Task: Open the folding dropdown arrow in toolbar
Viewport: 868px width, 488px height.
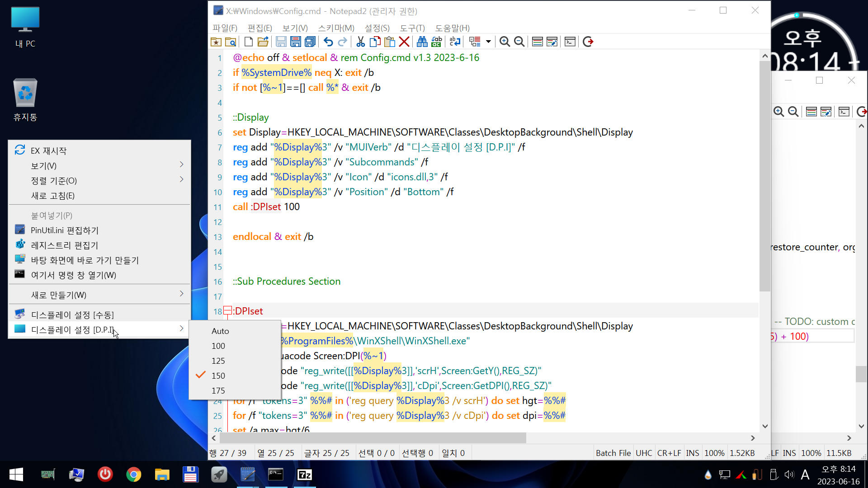Action: (x=488, y=42)
